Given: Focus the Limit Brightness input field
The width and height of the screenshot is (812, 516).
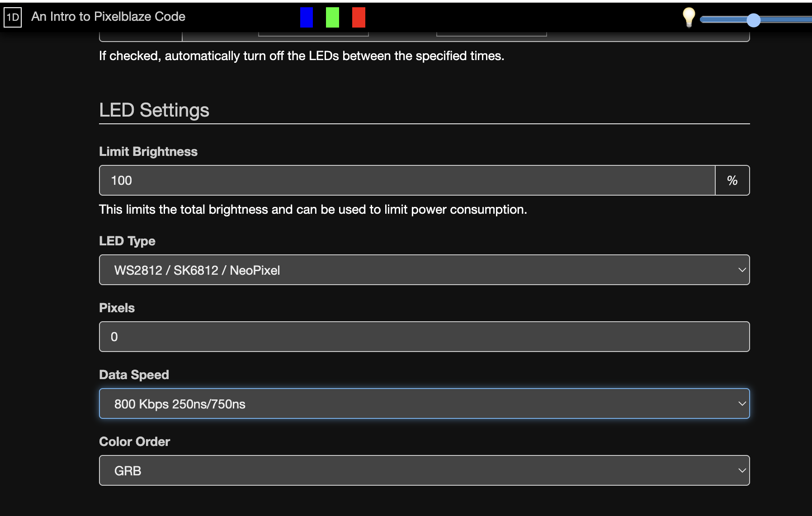Looking at the screenshot, I should coord(407,181).
